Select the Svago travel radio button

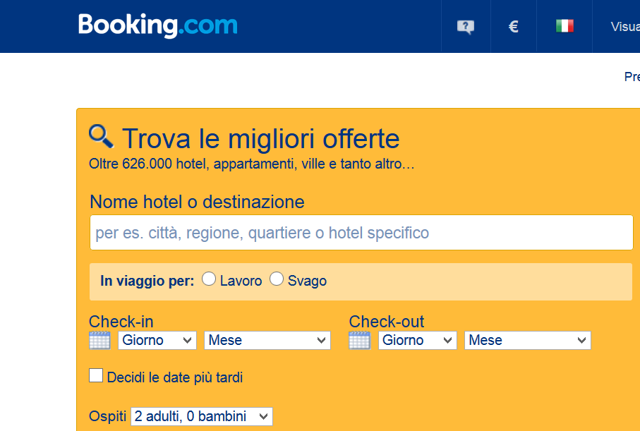coord(276,279)
